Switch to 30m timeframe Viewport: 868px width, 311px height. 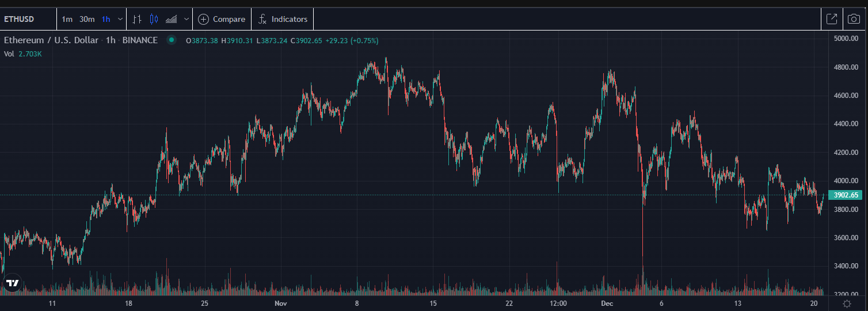click(87, 19)
